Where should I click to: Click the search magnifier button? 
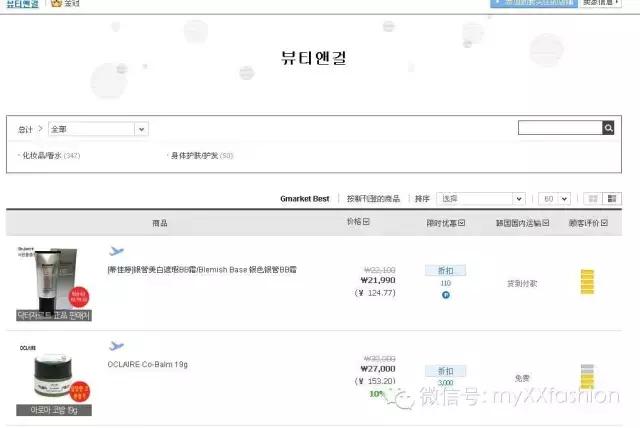pos(608,128)
